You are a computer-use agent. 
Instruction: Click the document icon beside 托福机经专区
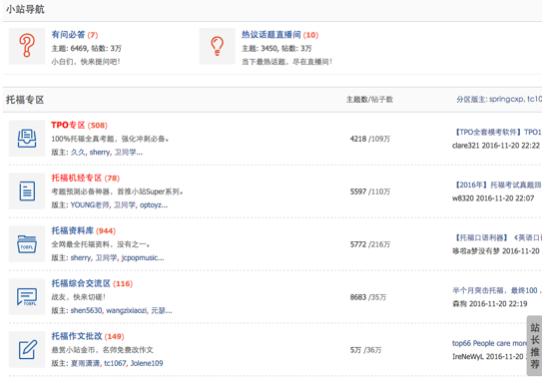click(x=27, y=191)
